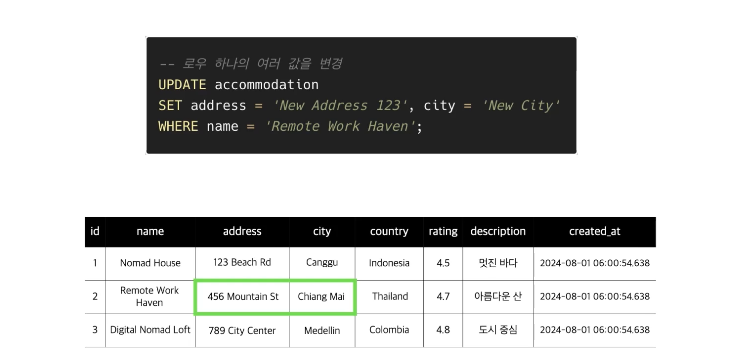The width and height of the screenshot is (741, 360).
Task: Click the id cell with value 1
Action: [x=95, y=263]
